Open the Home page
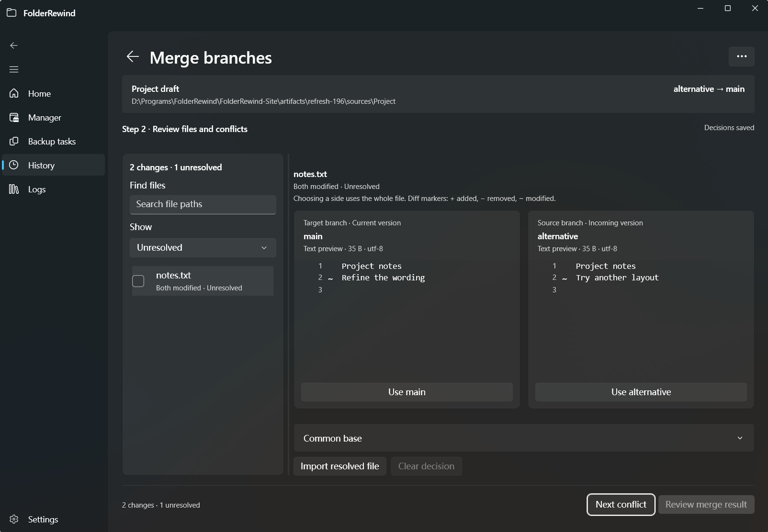768x532 pixels. 53,93
